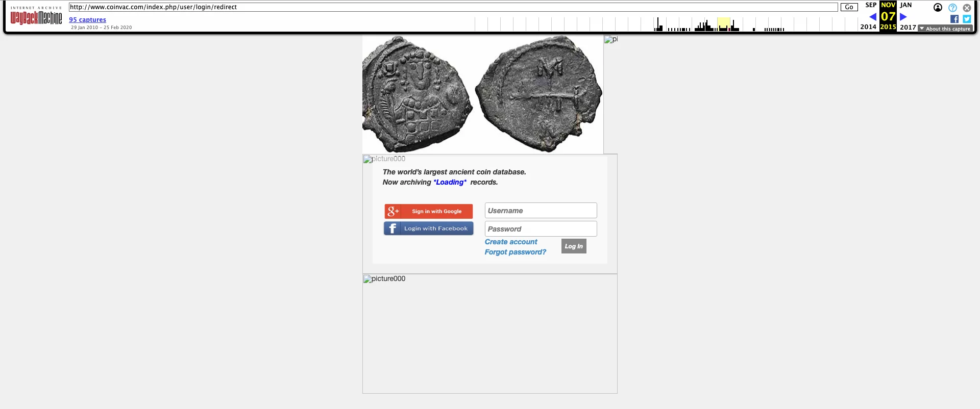The image size is (980, 409).
Task: Focus the Username input field
Action: [x=541, y=211]
